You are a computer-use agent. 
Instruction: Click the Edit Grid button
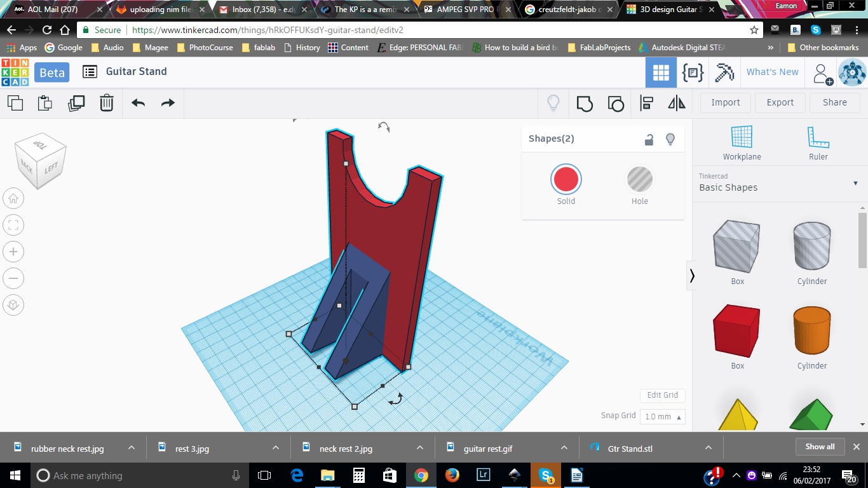(x=663, y=395)
